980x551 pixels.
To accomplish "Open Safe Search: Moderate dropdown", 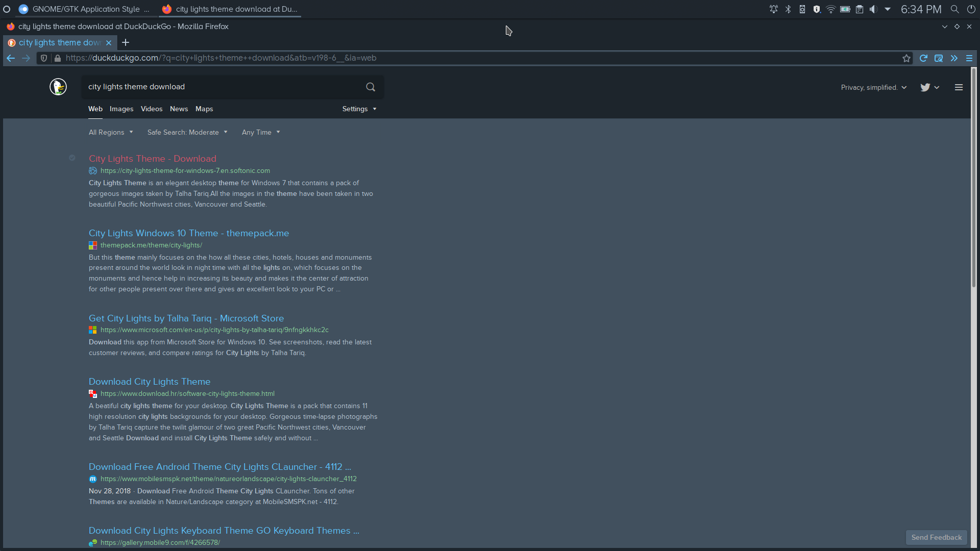I will (187, 132).
